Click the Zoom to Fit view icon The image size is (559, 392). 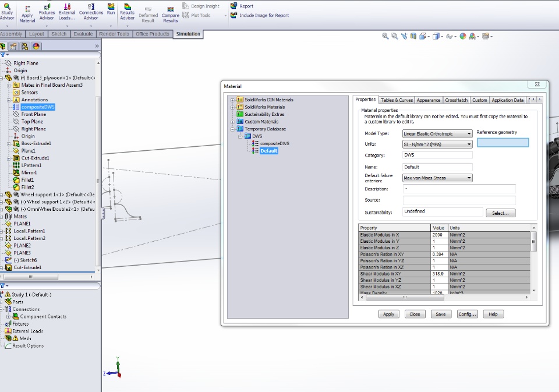click(385, 36)
